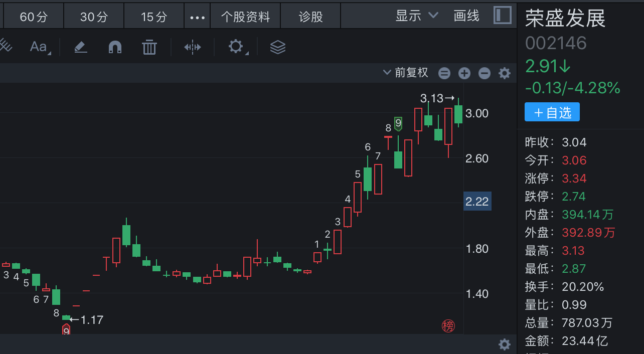Click the red 榜 circle icon

(448, 326)
